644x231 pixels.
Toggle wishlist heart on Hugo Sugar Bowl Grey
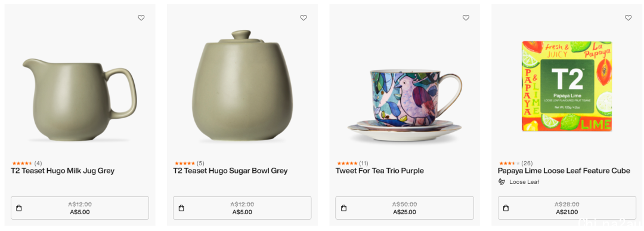(304, 18)
